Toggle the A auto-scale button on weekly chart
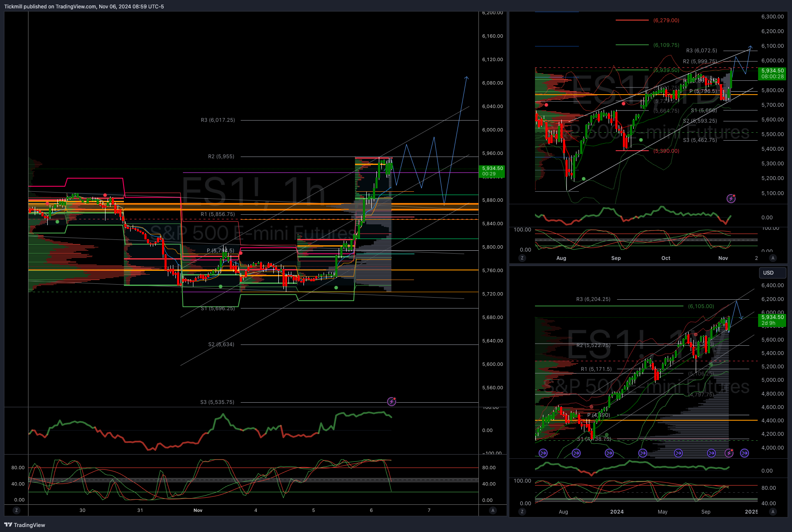The height and width of the screenshot is (532, 792). point(773,511)
